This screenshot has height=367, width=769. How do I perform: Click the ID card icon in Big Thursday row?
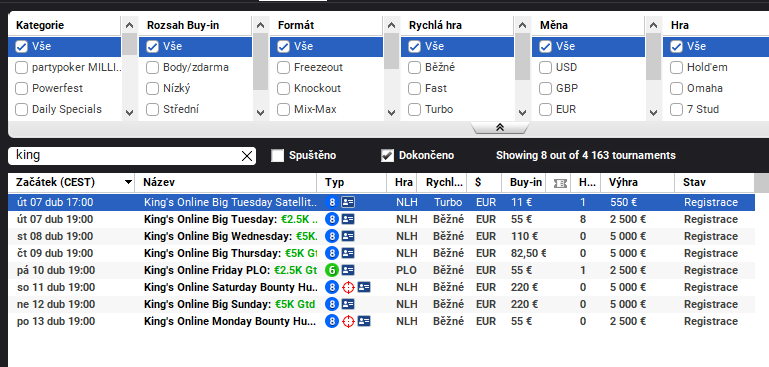[348, 253]
